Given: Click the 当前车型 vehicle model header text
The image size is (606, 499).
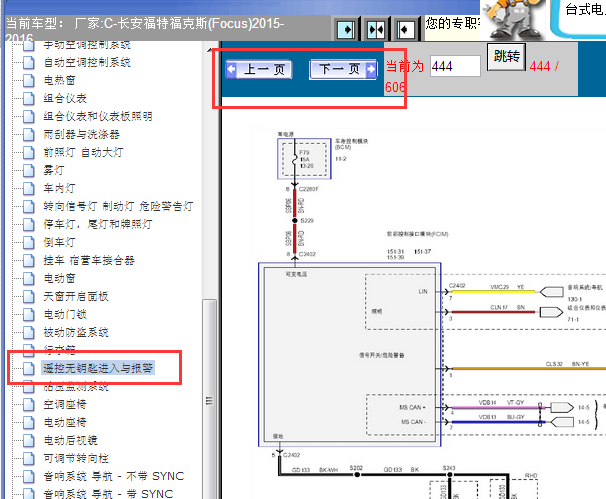Looking at the screenshot, I should 145,30.
